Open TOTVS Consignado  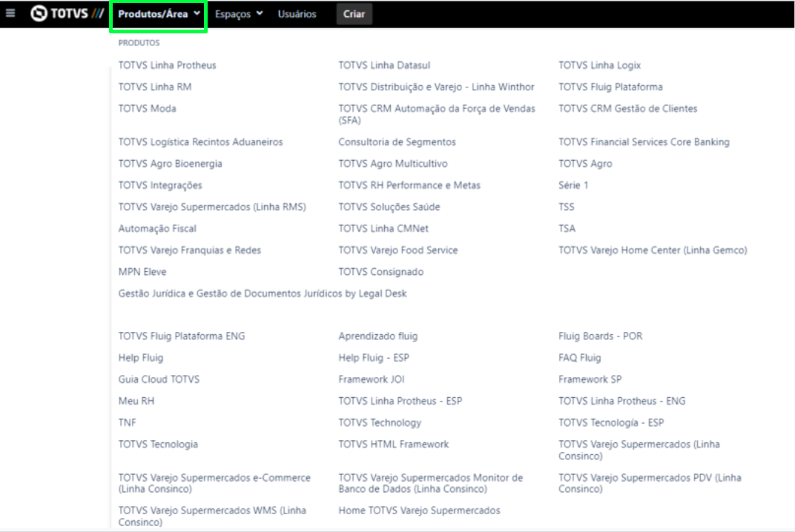click(x=380, y=272)
